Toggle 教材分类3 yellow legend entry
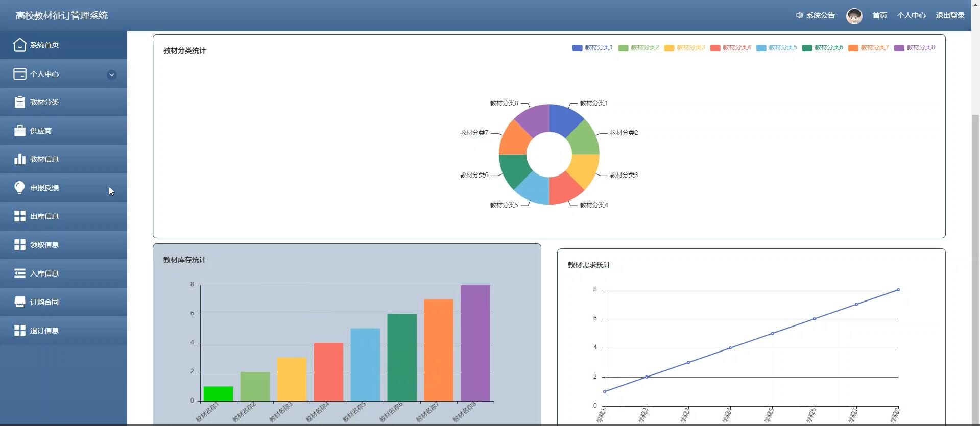 (x=685, y=47)
